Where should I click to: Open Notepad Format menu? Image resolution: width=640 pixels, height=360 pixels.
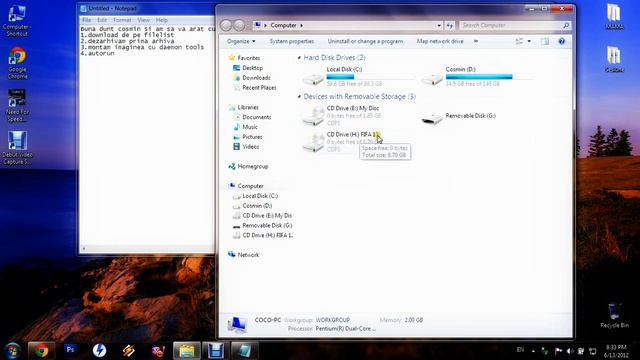click(122, 20)
